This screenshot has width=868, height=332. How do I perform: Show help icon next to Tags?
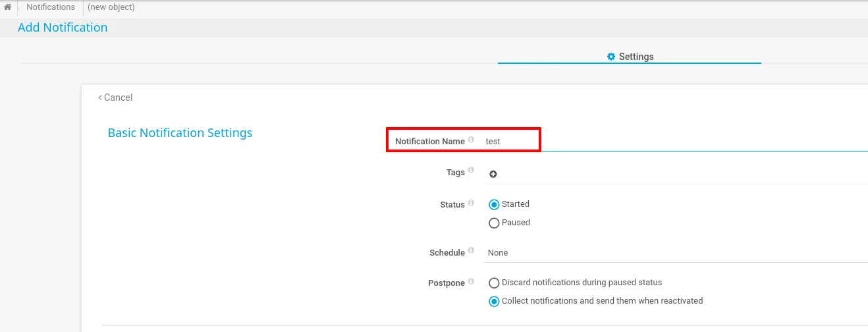tap(471, 171)
